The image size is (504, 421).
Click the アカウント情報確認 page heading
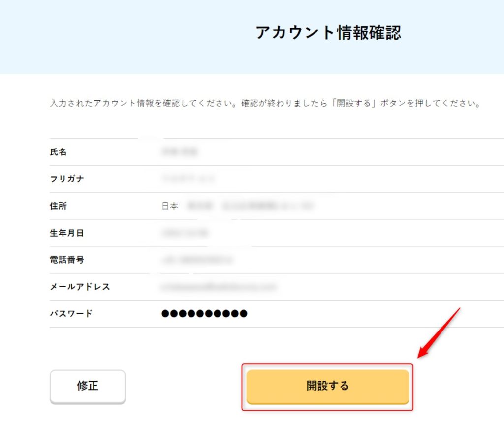point(328,32)
